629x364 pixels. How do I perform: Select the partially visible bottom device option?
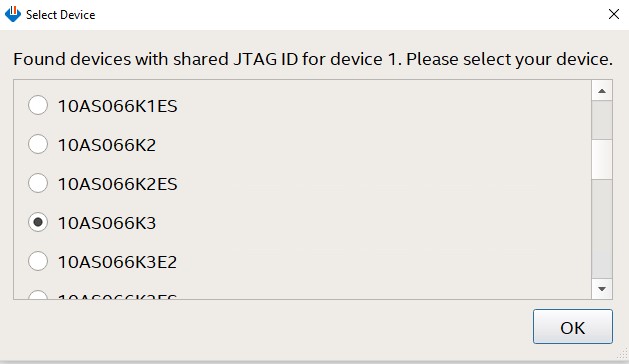(38, 296)
